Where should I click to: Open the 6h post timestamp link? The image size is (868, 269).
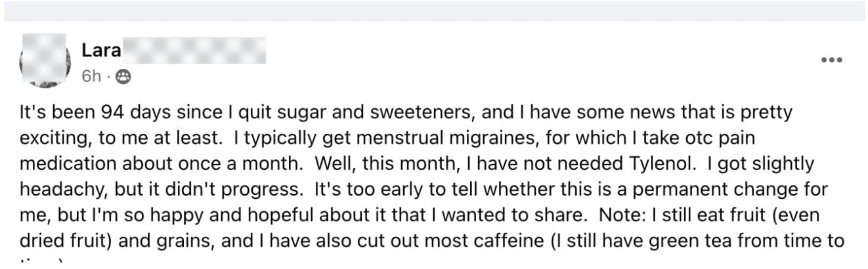pos(92,77)
